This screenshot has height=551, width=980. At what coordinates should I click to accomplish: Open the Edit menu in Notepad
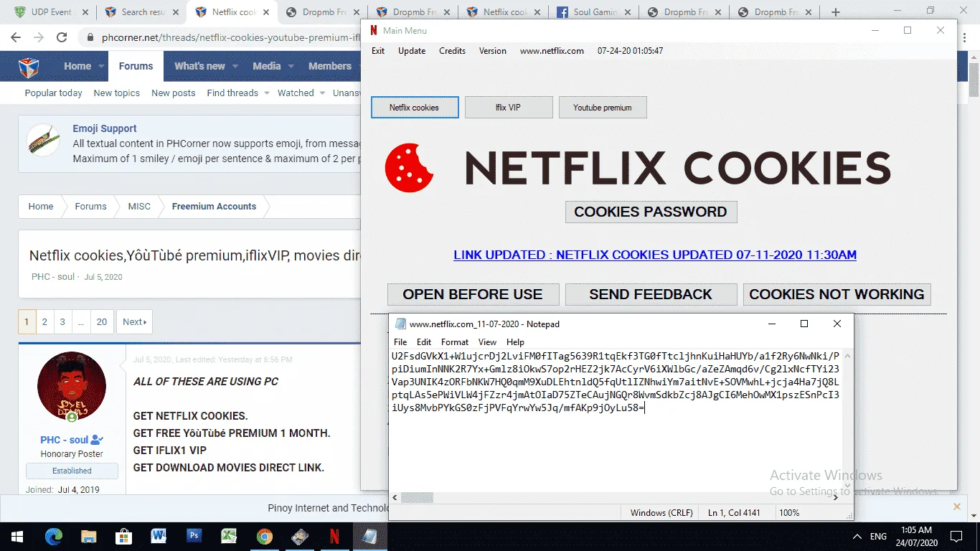point(424,342)
